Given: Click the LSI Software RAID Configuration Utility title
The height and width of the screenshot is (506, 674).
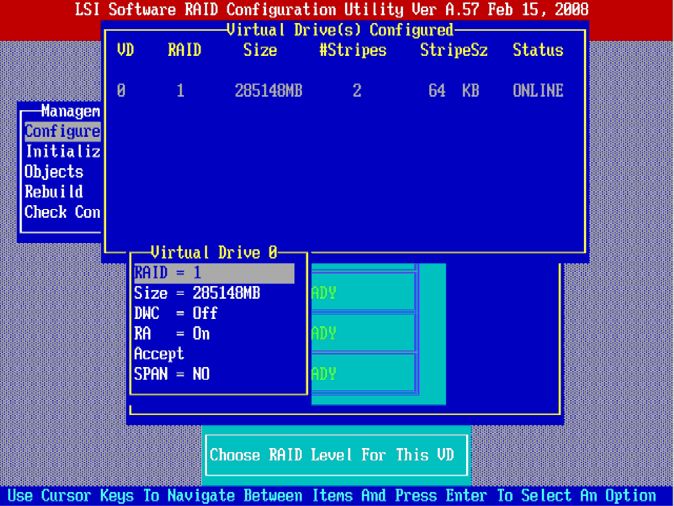Looking at the screenshot, I should (x=331, y=9).
